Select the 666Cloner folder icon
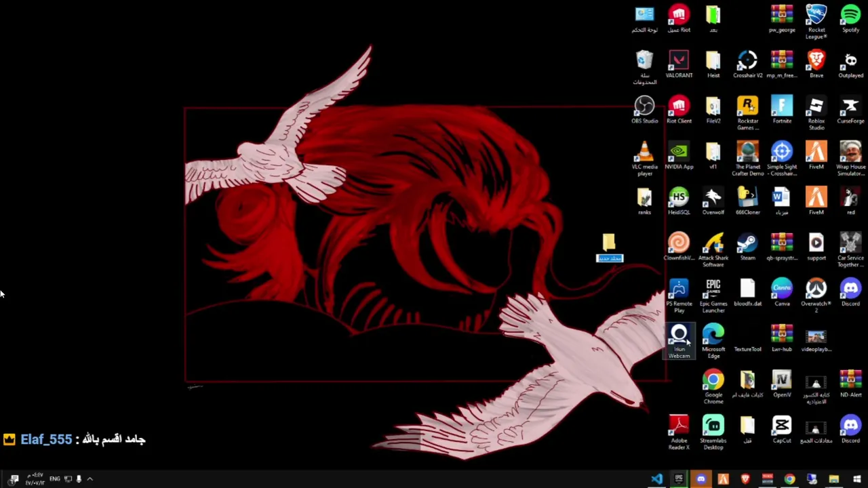This screenshot has width=868, height=488. (747, 202)
